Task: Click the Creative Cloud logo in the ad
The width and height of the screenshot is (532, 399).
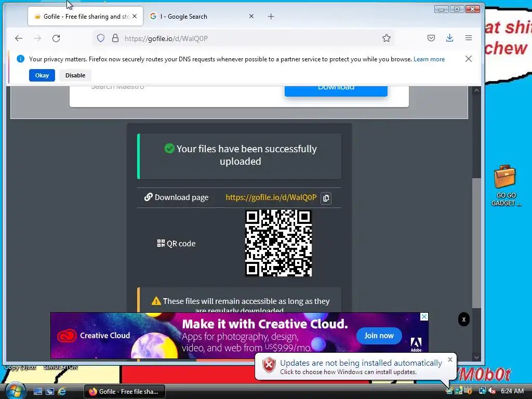Action: (x=67, y=336)
